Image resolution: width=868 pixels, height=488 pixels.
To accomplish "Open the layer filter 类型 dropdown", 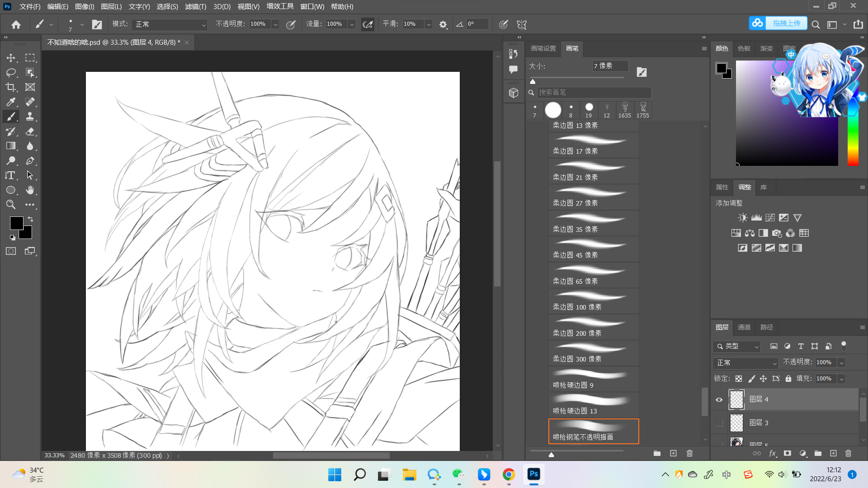I will [x=736, y=346].
